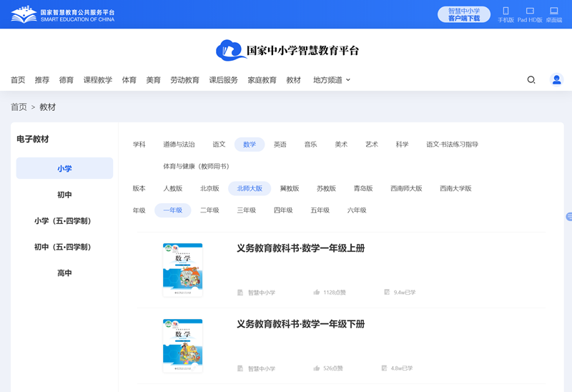Click the Smart Education of China logo
Image resolution: width=572 pixels, height=392 pixels.
coord(63,14)
